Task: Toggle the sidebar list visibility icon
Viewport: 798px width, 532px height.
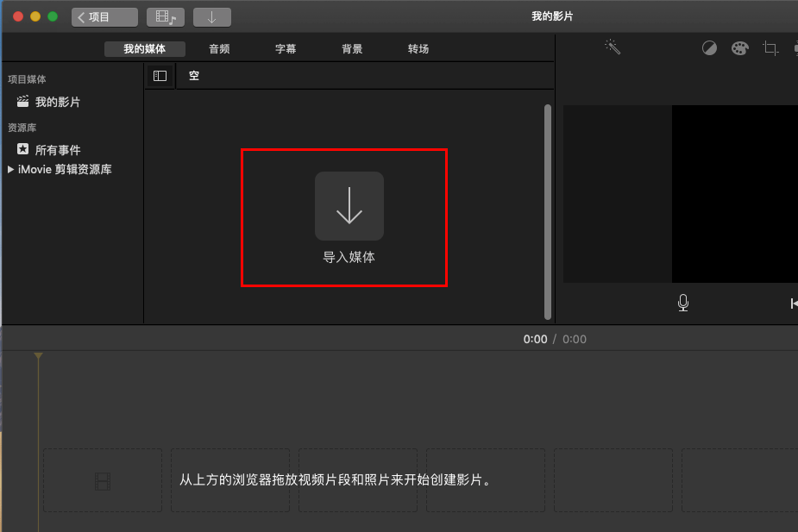Action: coord(160,76)
